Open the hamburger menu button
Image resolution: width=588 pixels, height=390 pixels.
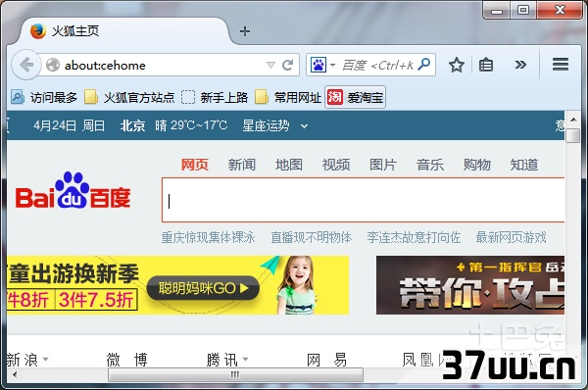click(561, 65)
